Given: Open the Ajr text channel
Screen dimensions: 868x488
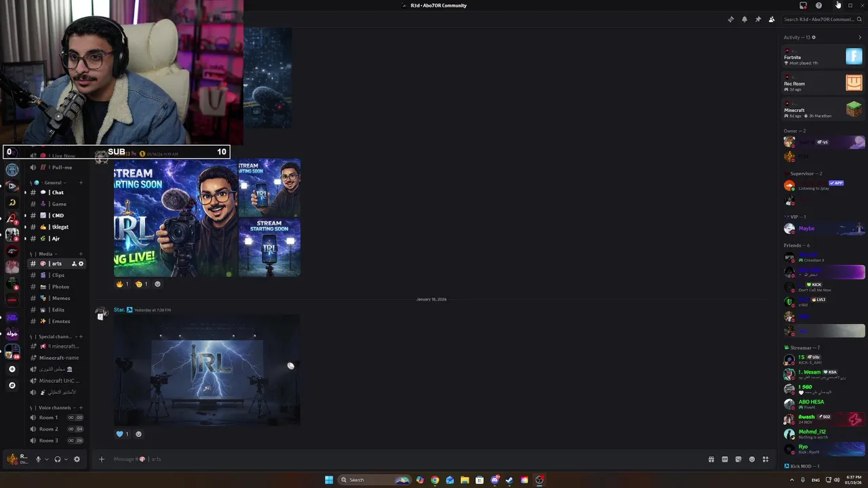Looking at the screenshot, I should (x=56, y=239).
